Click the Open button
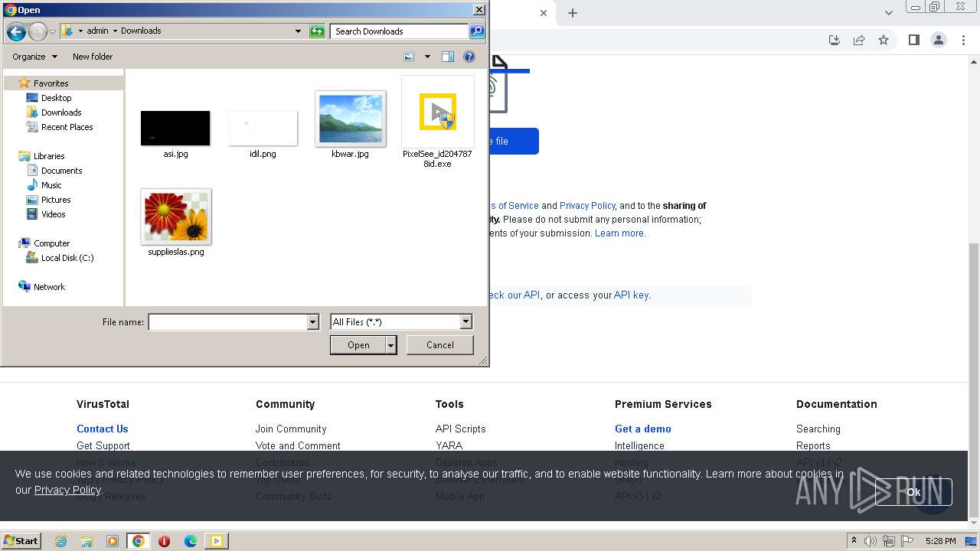This screenshot has height=551, width=980. pos(358,345)
